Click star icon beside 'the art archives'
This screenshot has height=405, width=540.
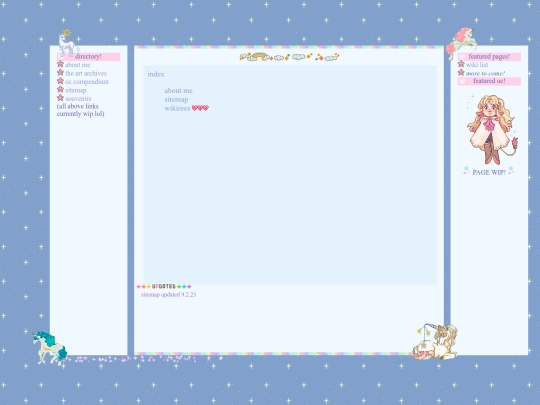tap(60, 73)
